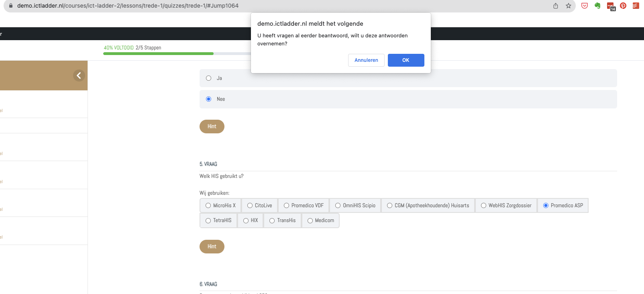Click the red calendar extension with badge
Screen dimensions: 644x294
(x=610, y=6)
